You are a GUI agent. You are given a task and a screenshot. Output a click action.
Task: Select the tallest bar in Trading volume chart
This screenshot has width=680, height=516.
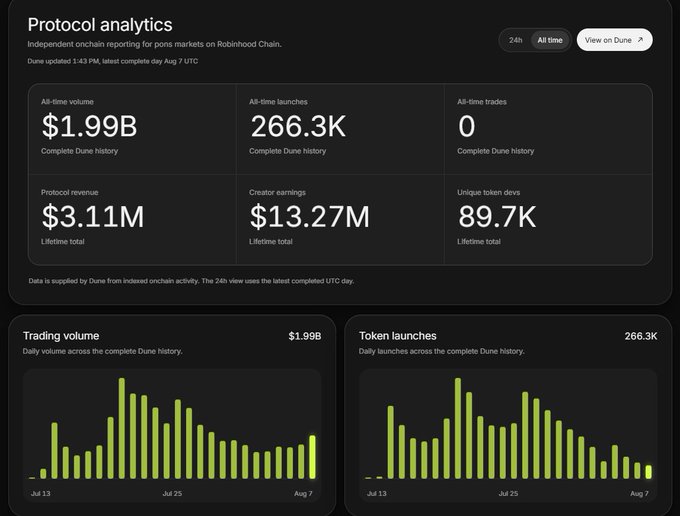pos(122,428)
